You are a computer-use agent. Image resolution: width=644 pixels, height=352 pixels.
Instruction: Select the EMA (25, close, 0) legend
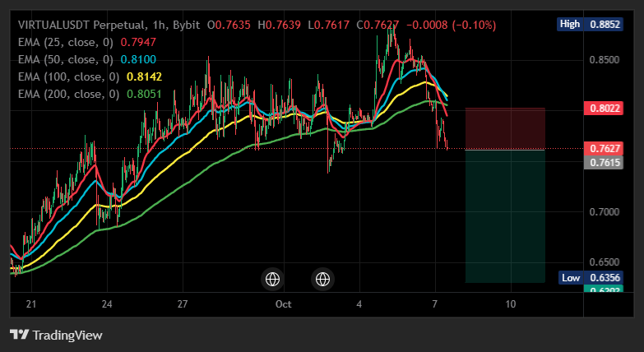[67, 42]
